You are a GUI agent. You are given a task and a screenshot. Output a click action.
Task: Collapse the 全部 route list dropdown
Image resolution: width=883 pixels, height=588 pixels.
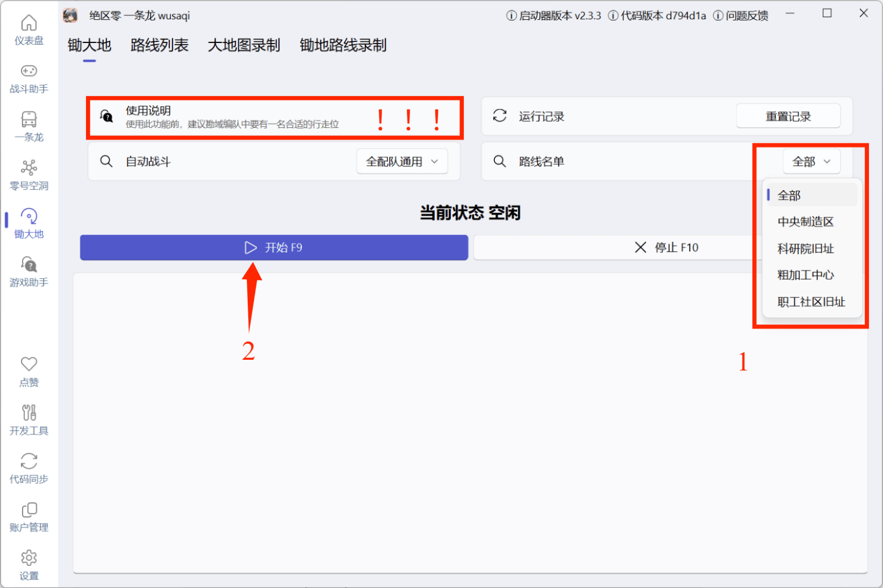(812, 162)
